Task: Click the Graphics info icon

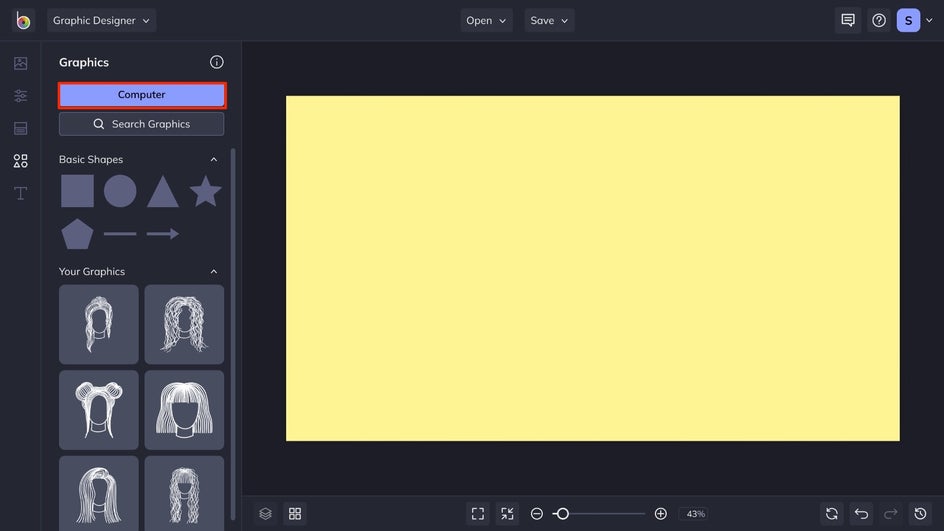Action: (217, 62)
